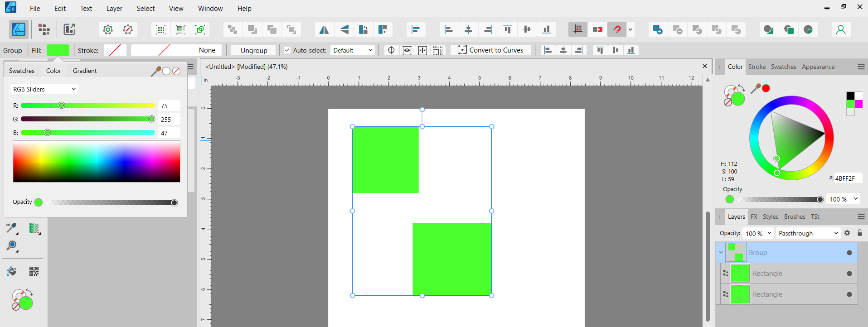Close the Untitled document tab
Viewport: 868px width, 327px height.
coord(705,66)
